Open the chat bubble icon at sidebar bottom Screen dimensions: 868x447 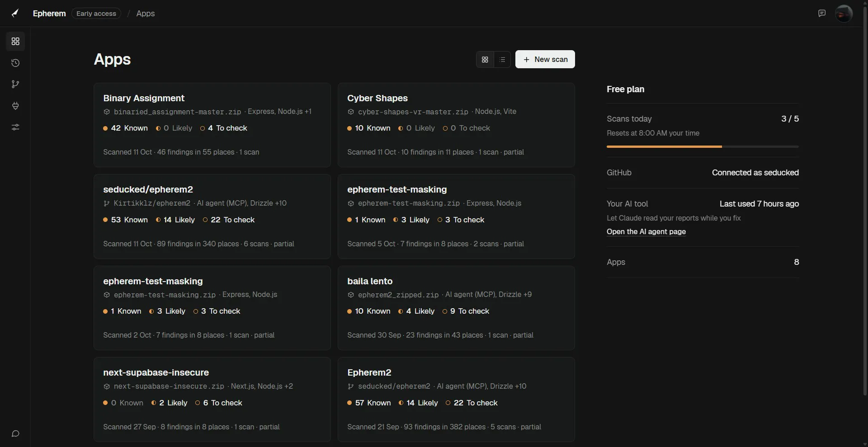click(15, 434)
